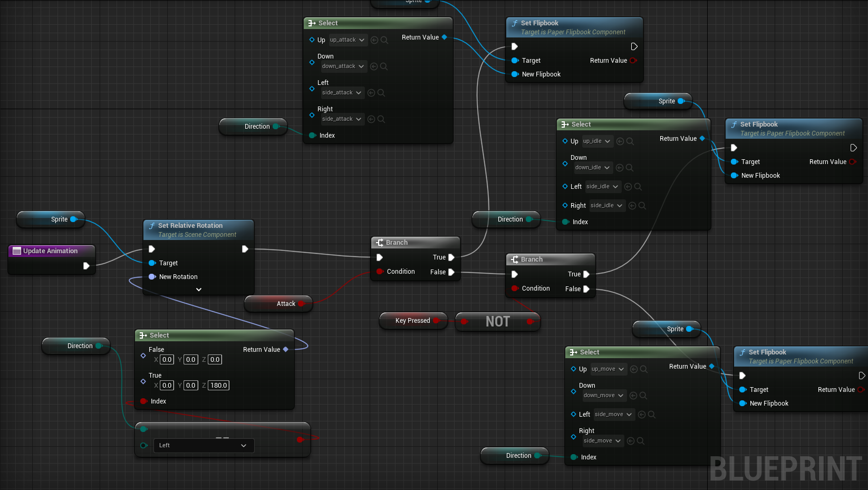The image size is (868, 490).
Task: Open the down_move asset dropdown
Action: click(x=604, y=396)
